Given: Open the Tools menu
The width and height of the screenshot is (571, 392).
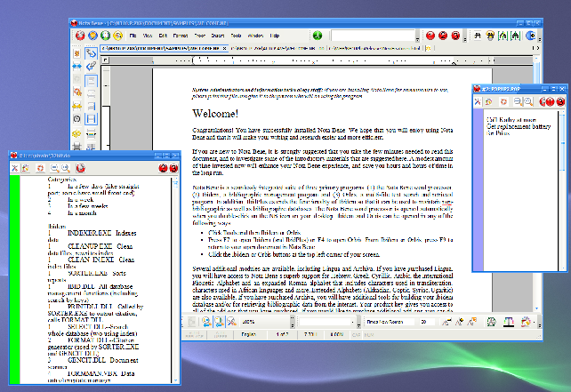Looking at the screenshot, I should point(235,35).
